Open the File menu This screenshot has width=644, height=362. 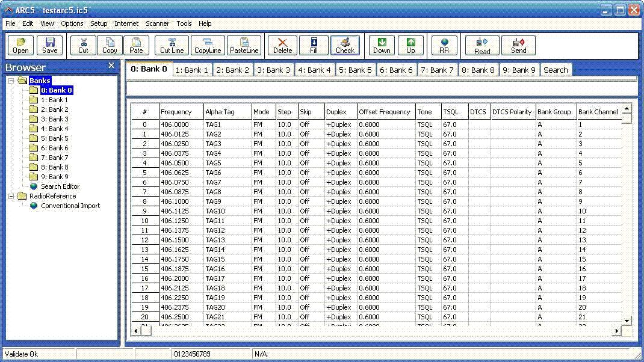(x=10, y=24)
